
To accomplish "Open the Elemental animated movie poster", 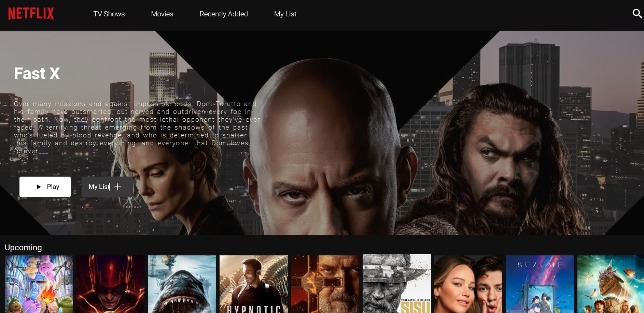I will click(x=39, y=284).
